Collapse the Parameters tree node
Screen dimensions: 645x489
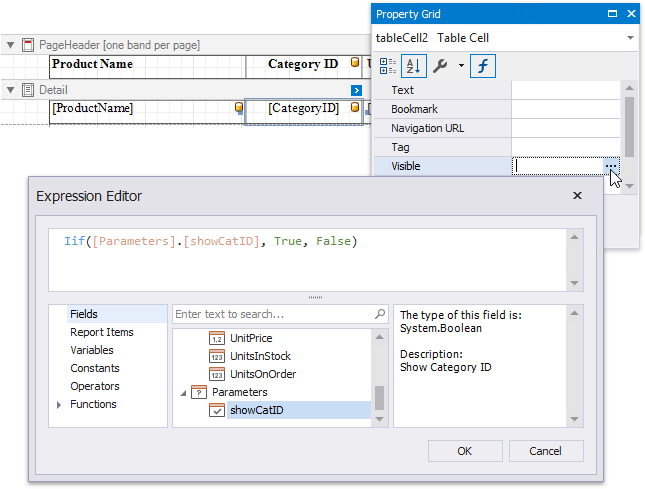pyautogui.click(x=183, y=392)
